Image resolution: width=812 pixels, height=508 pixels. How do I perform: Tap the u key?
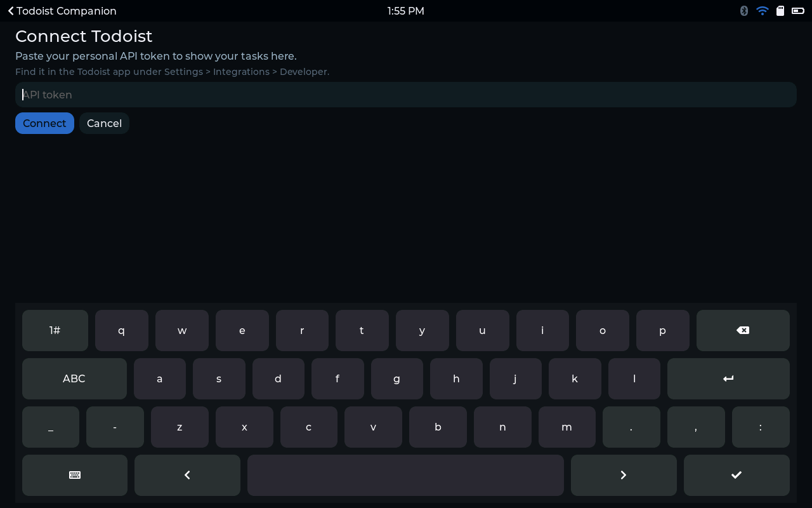(x=483, y=330)
